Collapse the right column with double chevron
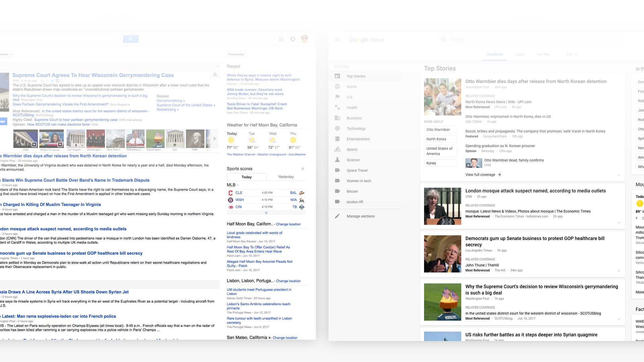 coord(218,66)
